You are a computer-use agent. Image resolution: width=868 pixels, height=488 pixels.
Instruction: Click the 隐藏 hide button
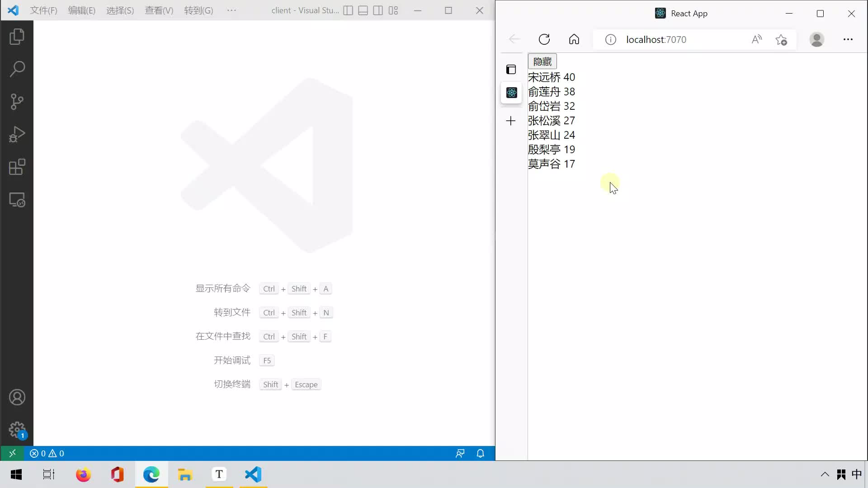[x=542, y=61]
